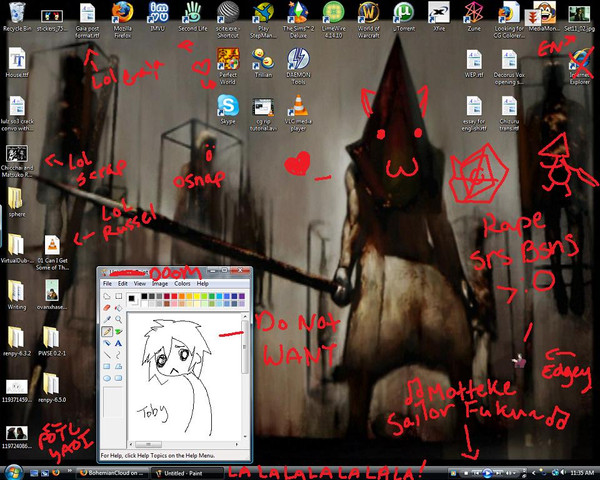Image resolution: width=600 pixels, height=480 pixels.
Task: Open the View menu in Paint
Action: 140,284
